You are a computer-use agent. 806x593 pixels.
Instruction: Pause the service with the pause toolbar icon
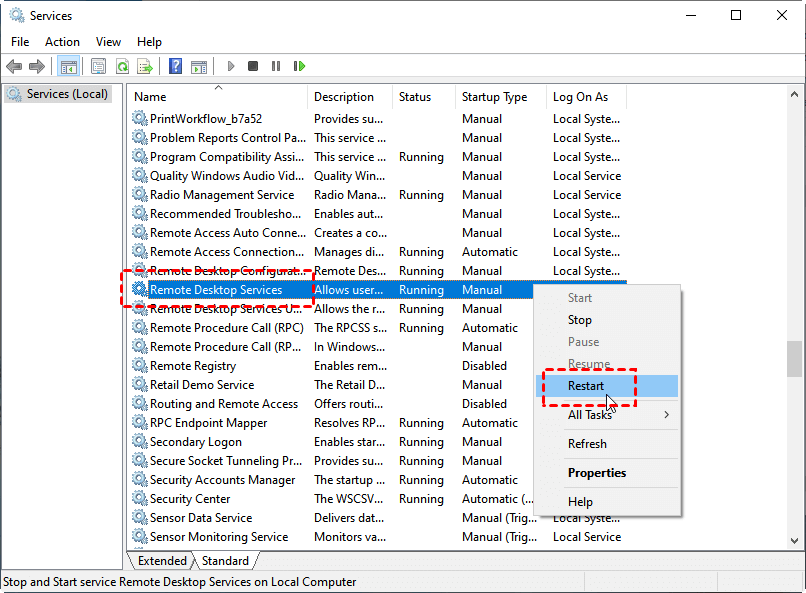click(x=276, y=66)
